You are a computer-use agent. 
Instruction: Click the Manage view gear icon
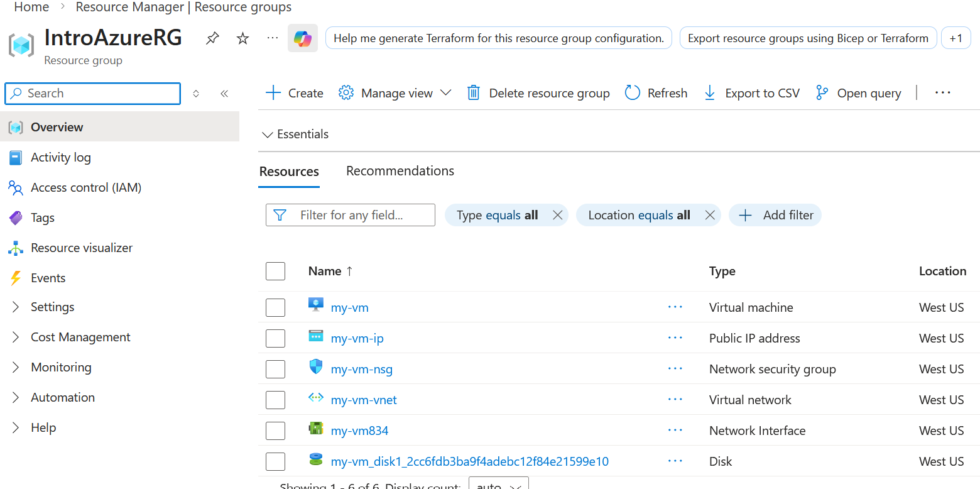tap(346, 93)
